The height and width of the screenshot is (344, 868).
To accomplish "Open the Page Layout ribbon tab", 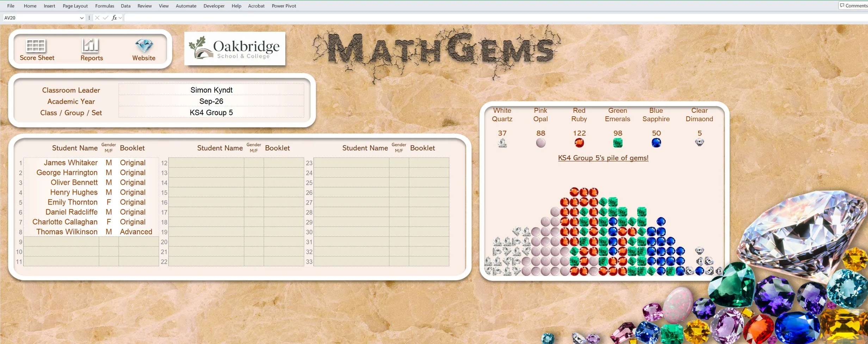I will [x=75, y=6].
